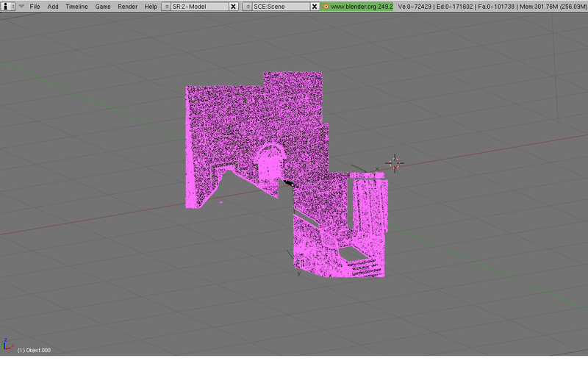Click the Blender logo icon
The image size is (588, 369).
point(326,7)
